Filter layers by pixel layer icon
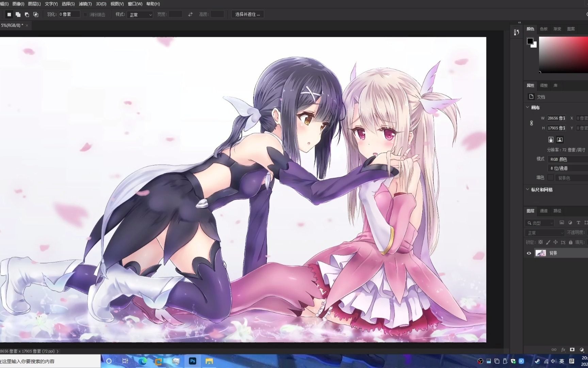This screenshot has width=588, height=368. click(562, 223)
